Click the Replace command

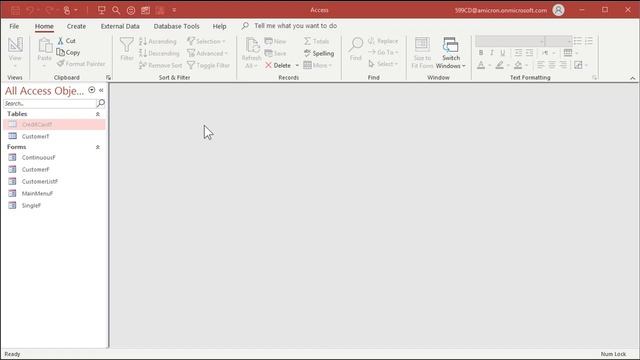pyautogui.click(x=383, y=41)
